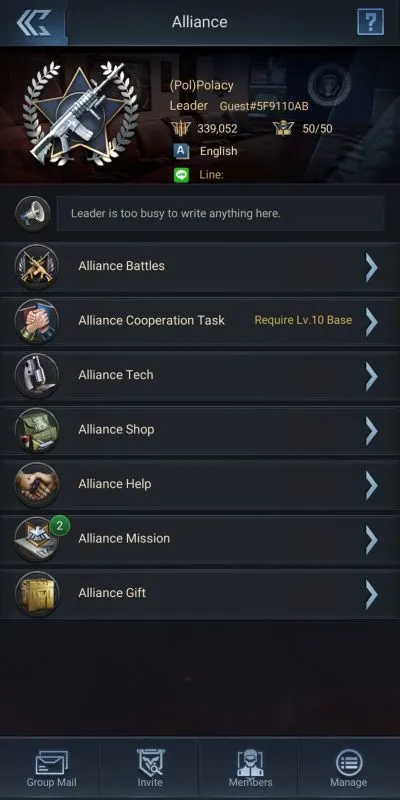Open Alliance Cooperation Task entry

click(200, 321)
